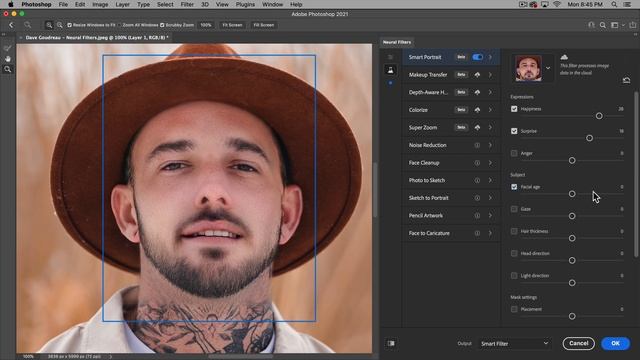
Task: Click the reset parameters undo icon
Action: 627,80
